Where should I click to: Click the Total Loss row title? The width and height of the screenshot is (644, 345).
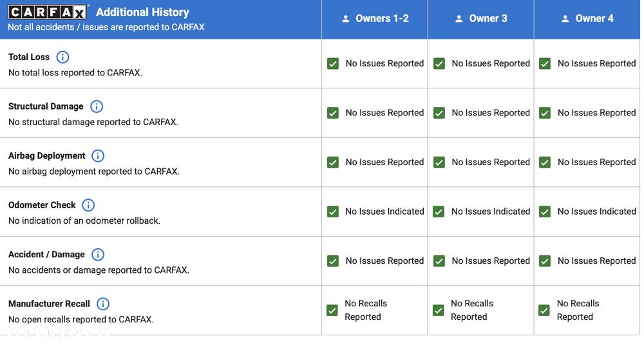[x=29, y=57]
